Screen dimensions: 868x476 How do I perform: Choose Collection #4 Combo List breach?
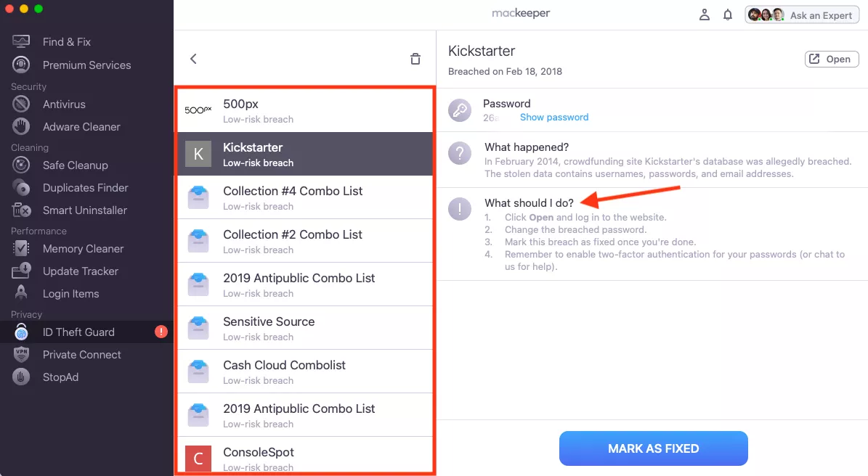[304, 197]
